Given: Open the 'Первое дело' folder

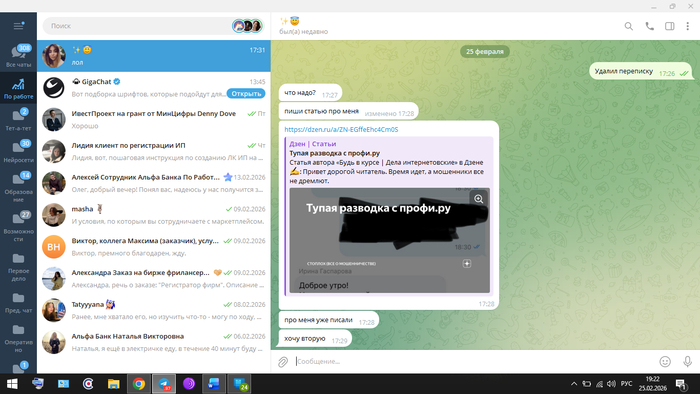Looking at the screenshot, I should (18, 266).
